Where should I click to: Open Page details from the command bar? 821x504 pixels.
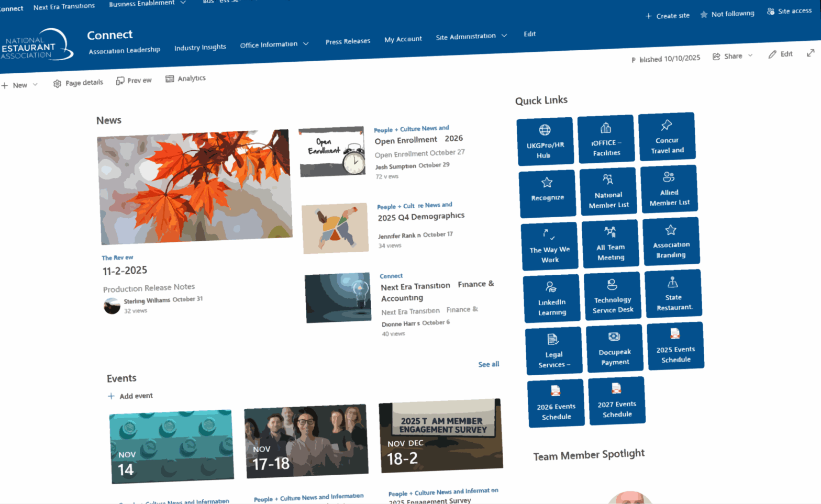click(x=79, y=83)
